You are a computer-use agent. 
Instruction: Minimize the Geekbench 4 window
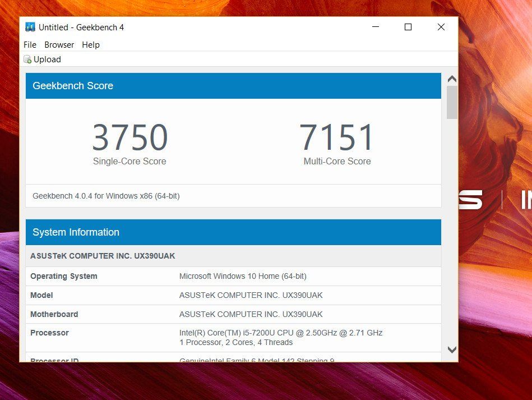click(376, 27)
